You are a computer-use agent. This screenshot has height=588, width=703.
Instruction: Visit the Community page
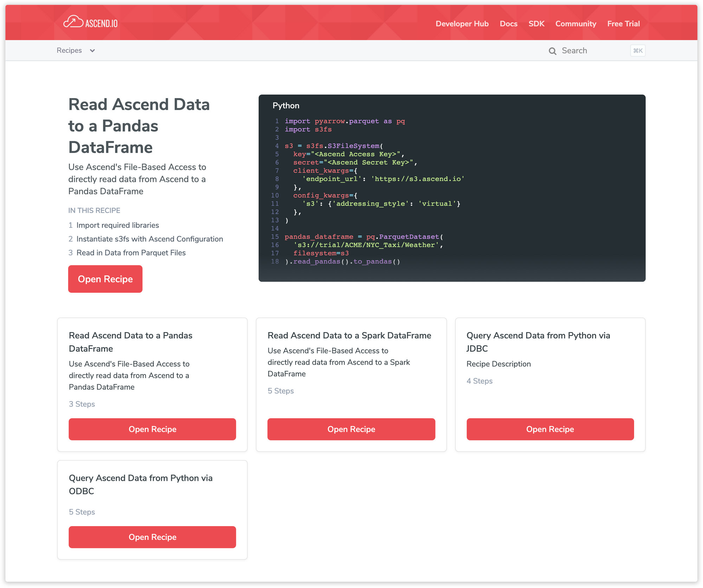[575, 24]
